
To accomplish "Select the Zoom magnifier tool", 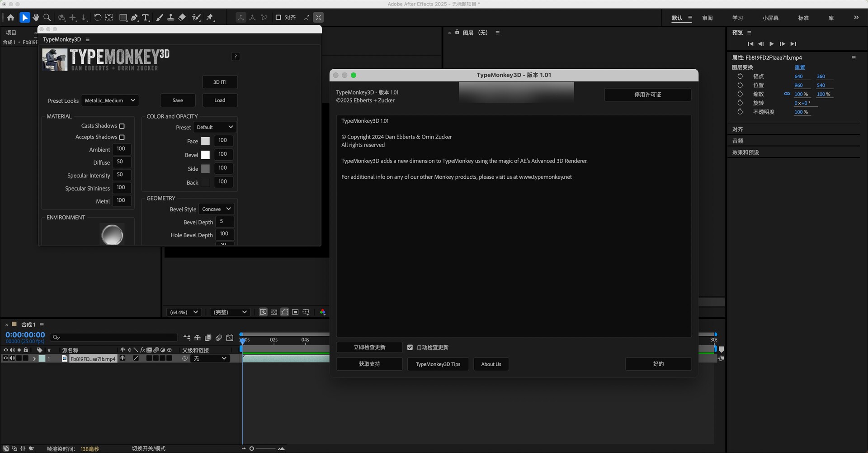I will [x=47, y=18].
